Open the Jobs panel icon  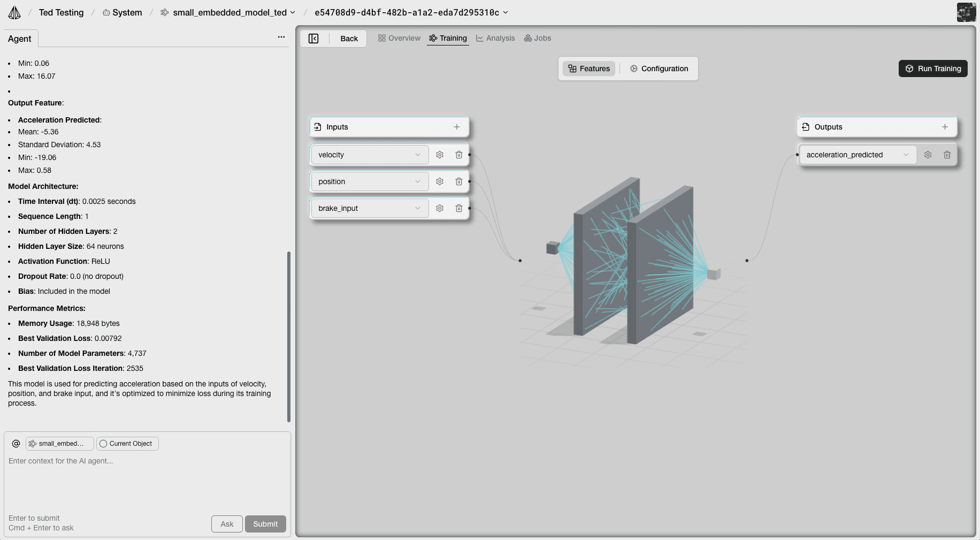click(x=529, y=38)
